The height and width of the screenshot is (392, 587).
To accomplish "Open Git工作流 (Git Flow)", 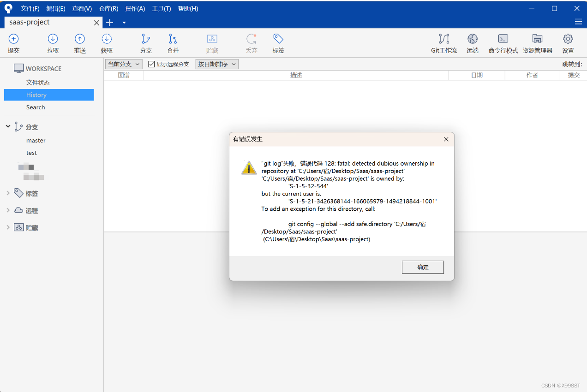I will (x=443, y=43).
